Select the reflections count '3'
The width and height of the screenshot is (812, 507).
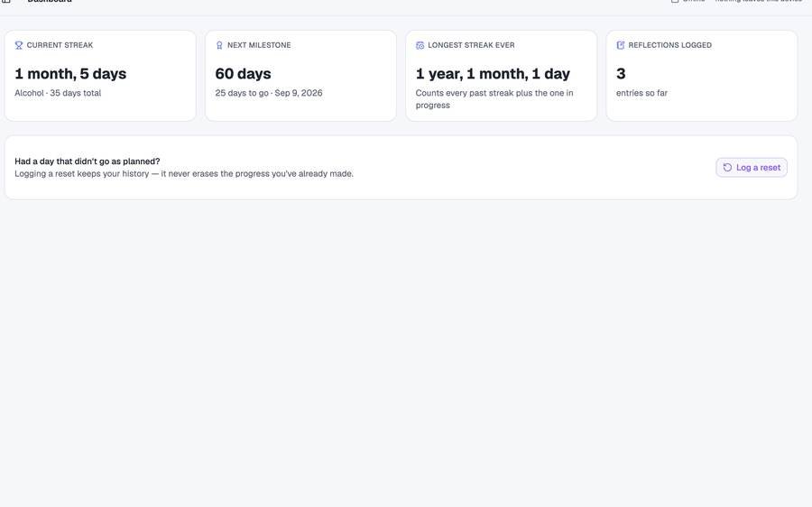tap(621, 74)
